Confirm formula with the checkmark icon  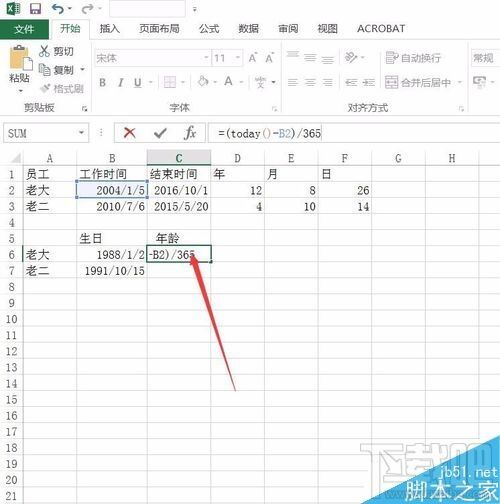coord(160,133)
